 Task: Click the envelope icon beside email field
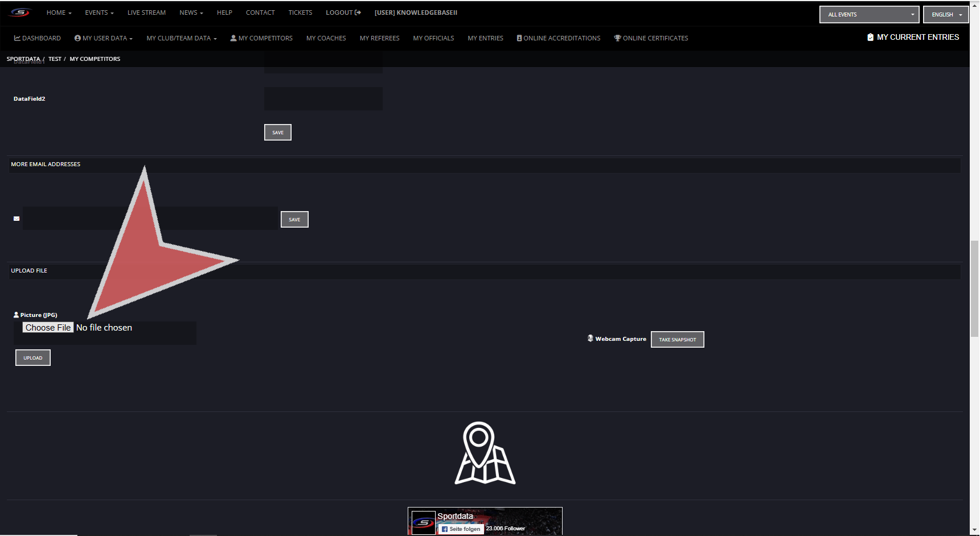point(17,218)
